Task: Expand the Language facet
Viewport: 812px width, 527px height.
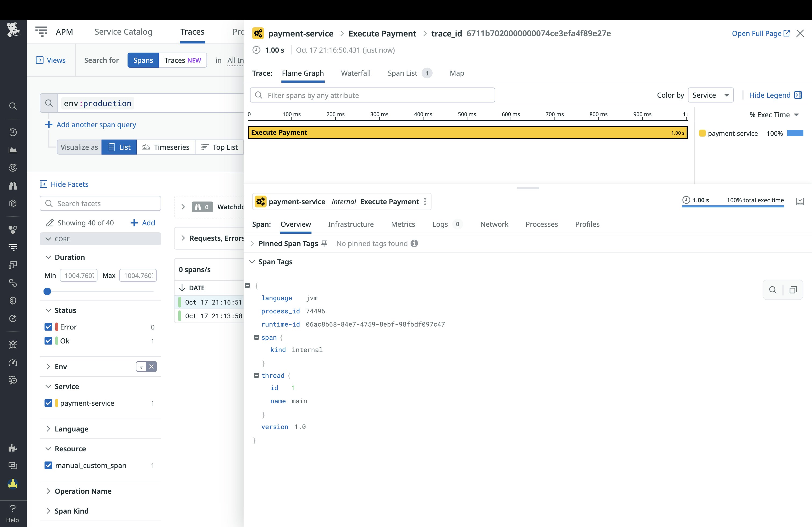Action: tap(71, 429)
